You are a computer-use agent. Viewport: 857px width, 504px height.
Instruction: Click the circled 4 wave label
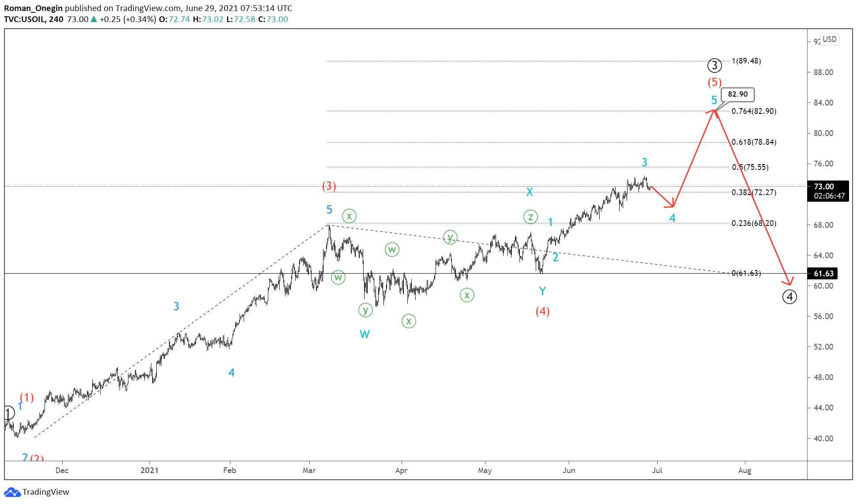[x=789, y=297]
